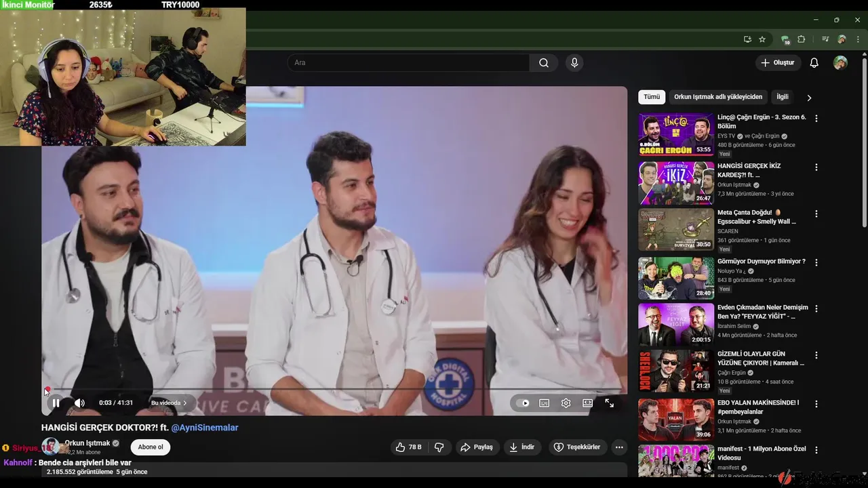This screenshot has height=488, width=868.
Task: Open options menu for Meta Çanta video
Action: click(x=816, y=213)
